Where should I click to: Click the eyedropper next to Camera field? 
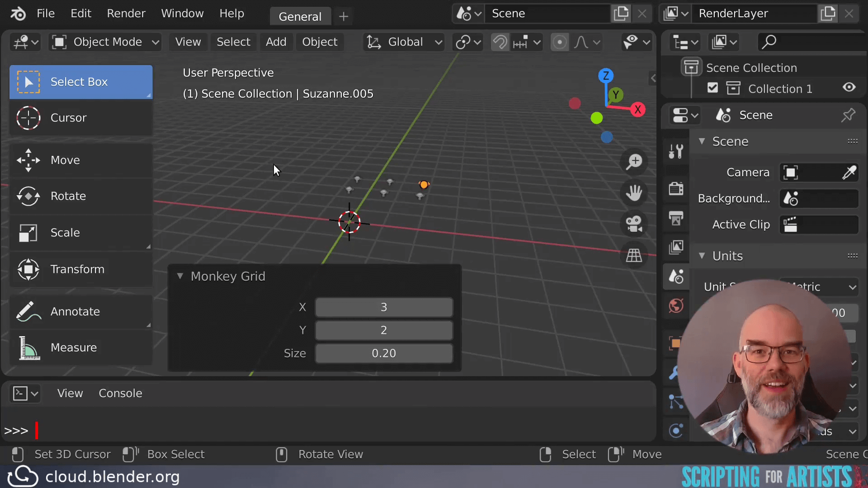[849, 173]
